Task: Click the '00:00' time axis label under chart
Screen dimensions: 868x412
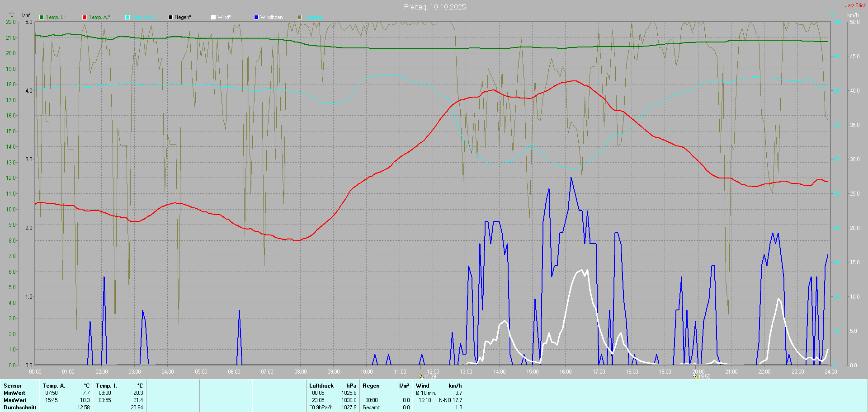Action: [35, 372]
